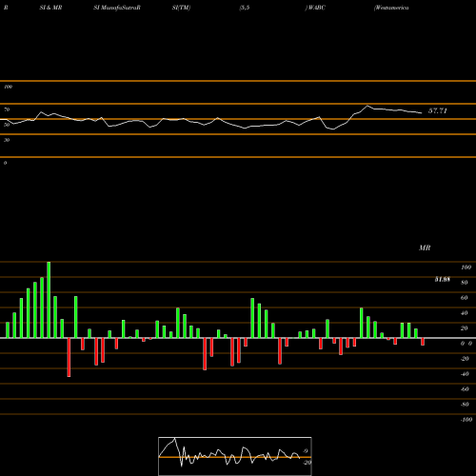Click the MR axis label -80
Viewport: 476px width, 476px height.
[x=465, y=405]
